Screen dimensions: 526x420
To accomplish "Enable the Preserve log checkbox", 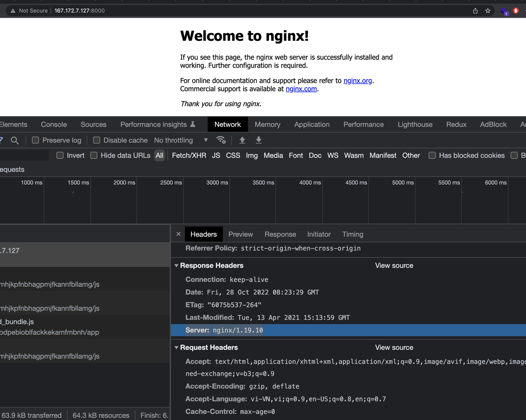I will [35, 140].
